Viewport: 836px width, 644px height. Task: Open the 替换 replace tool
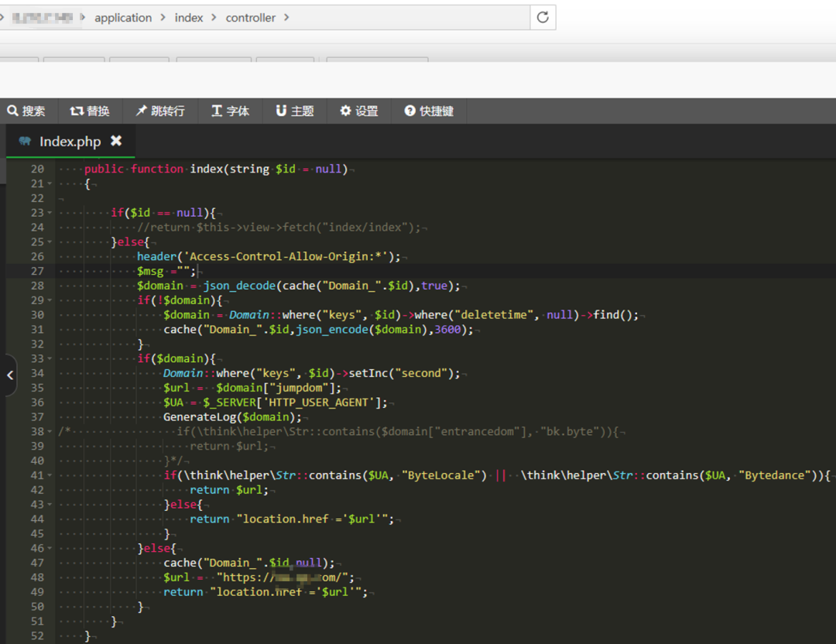90,111
